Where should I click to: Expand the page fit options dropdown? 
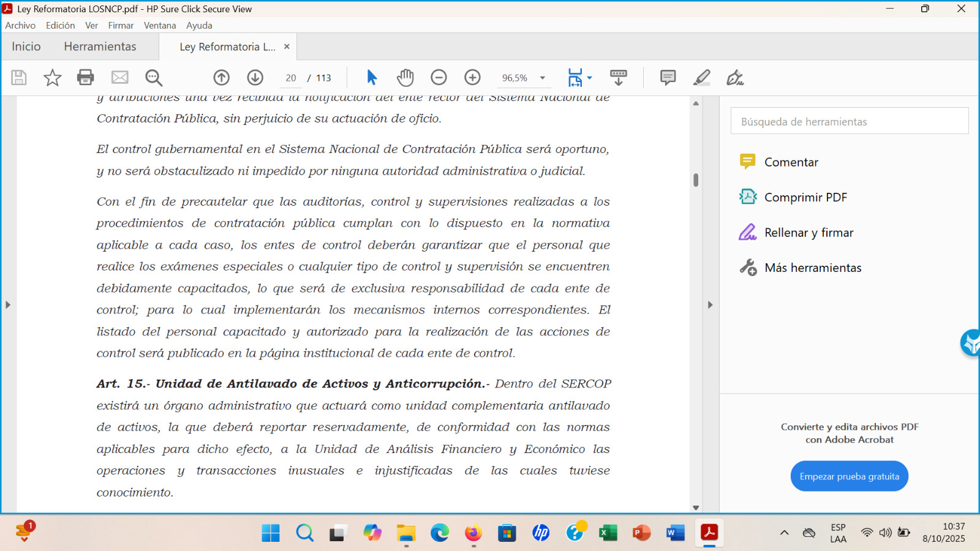point(589,78)
